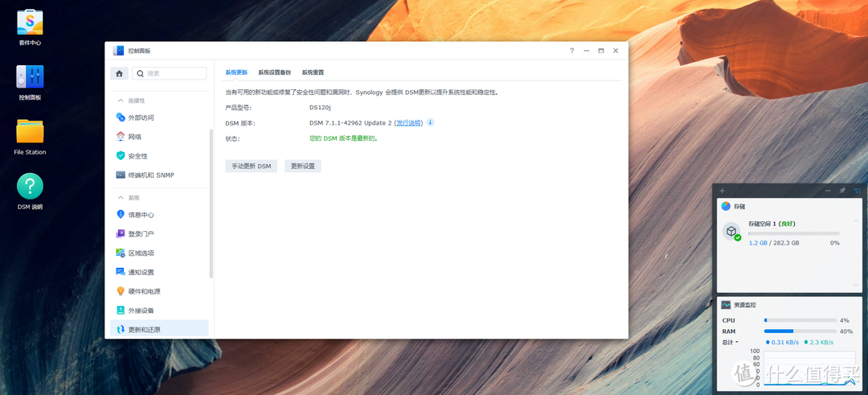Open 信息中心 info icon in sidebar
Viewport: 868px width, 395px height.
pyautogui.click(x=120, y=215)
